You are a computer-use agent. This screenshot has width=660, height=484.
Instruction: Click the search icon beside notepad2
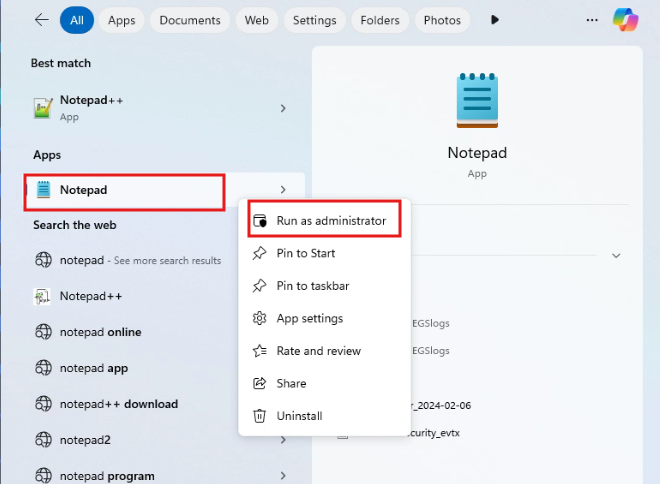click(43, 440)
